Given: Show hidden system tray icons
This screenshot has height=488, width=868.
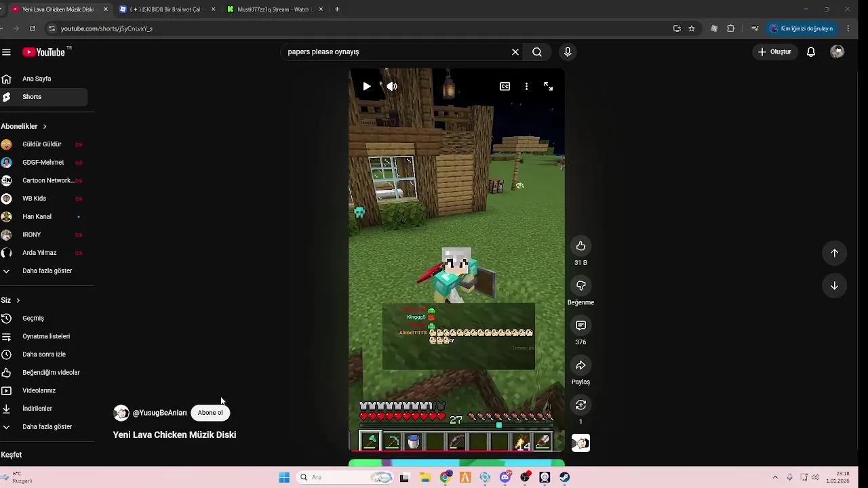Looking at the screenshot, I should (775, 477).
